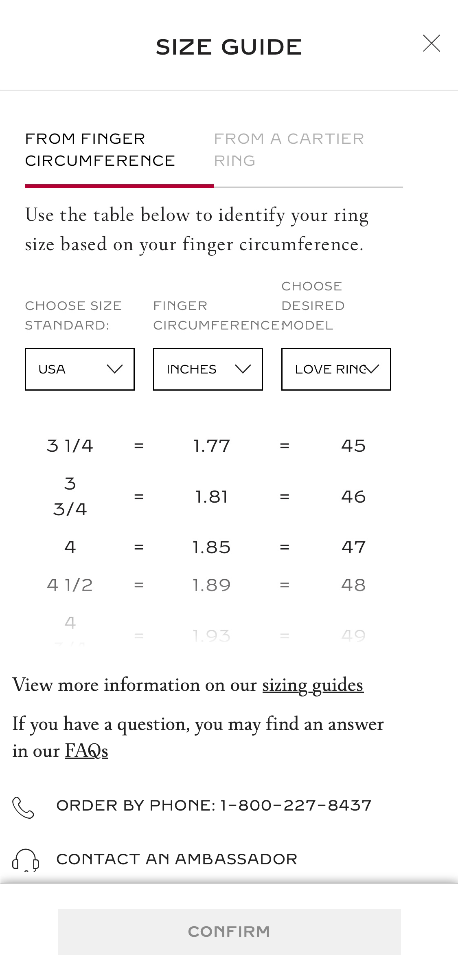Click the close X icon on dialog
Screen dimensions: 458x980
pos(432,43)
